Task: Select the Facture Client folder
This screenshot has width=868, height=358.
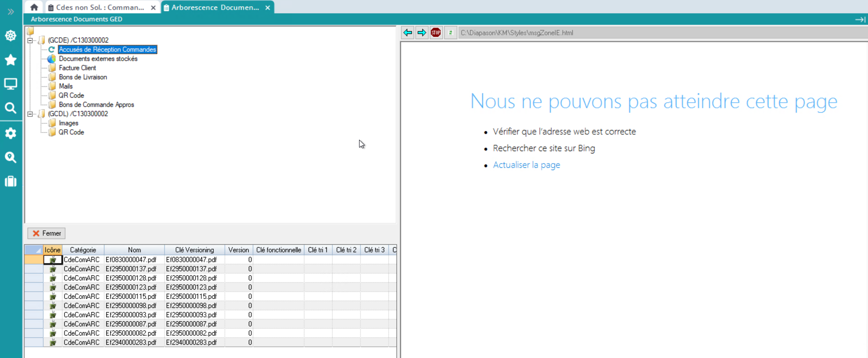Action: click(77, 68)
